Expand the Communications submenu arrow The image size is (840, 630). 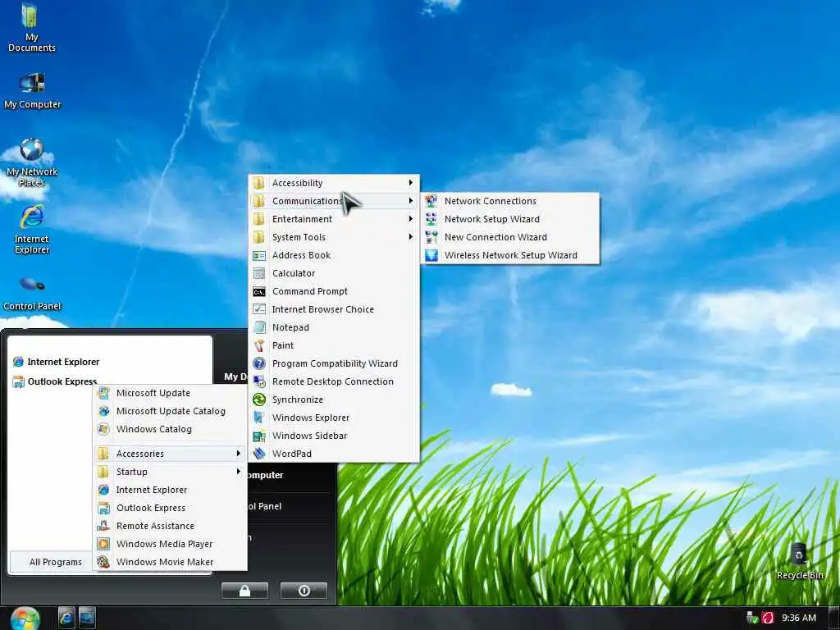(410, 201)
